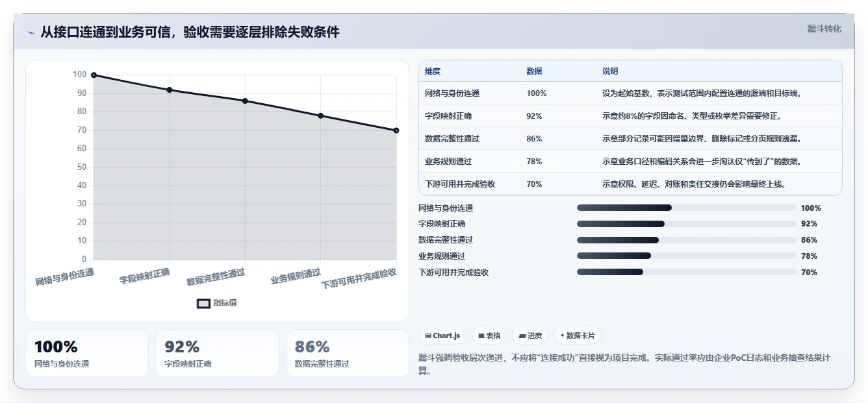Click the 78% value in the table

[x=534, y=162]
